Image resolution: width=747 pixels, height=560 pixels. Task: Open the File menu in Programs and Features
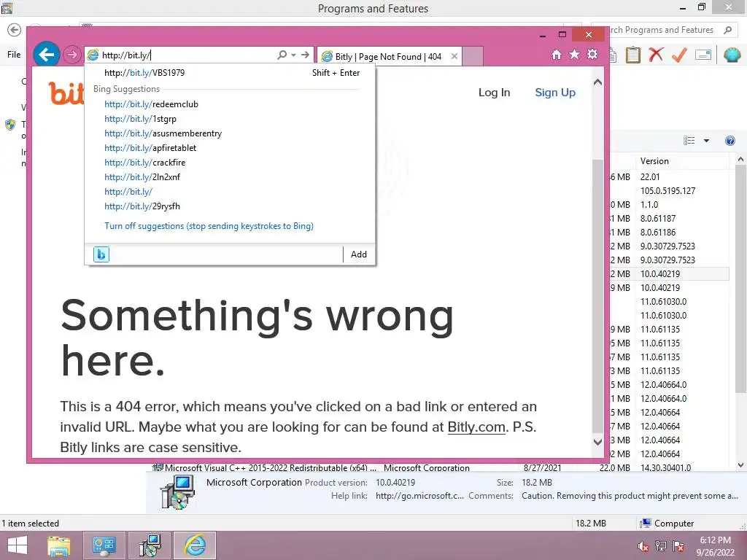14,55
